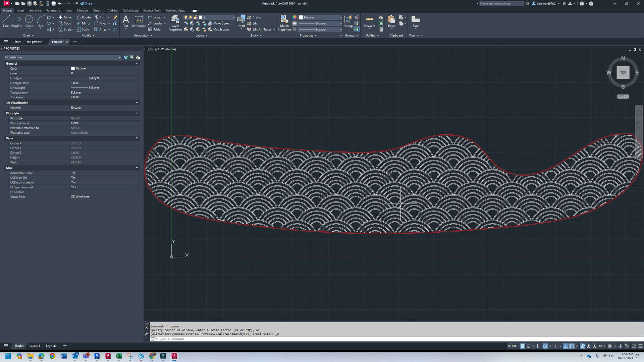The image size is (644, 362).
Task: Click Make Current layer button
Action: (220, 23)
